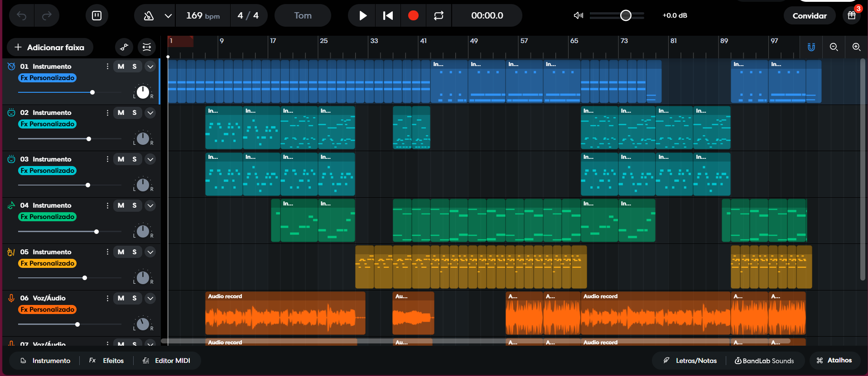The image size is (868, 376).
Task: Click the undo arrow icon
Action: (22, 16)
